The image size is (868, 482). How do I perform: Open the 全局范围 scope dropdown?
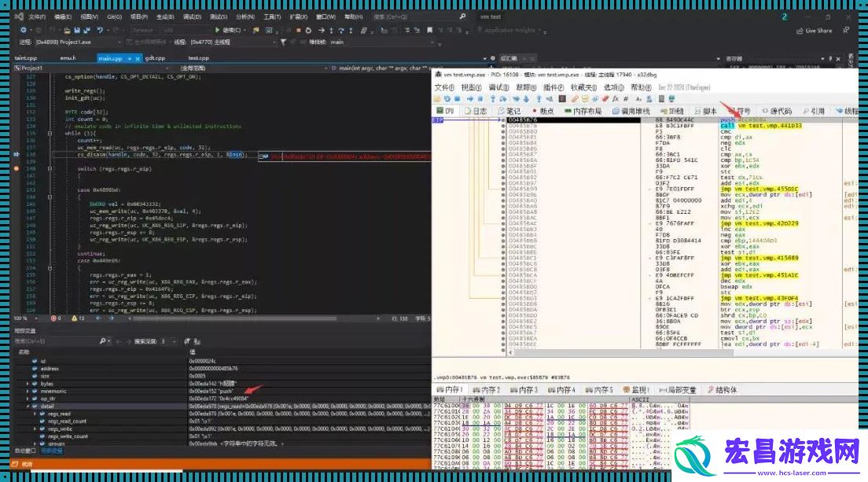(252, 68)
